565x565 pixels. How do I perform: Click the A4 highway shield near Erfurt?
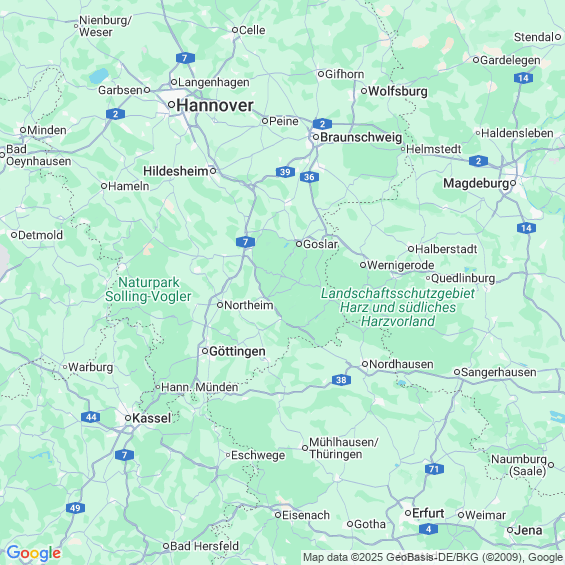[x=428, y=529]
